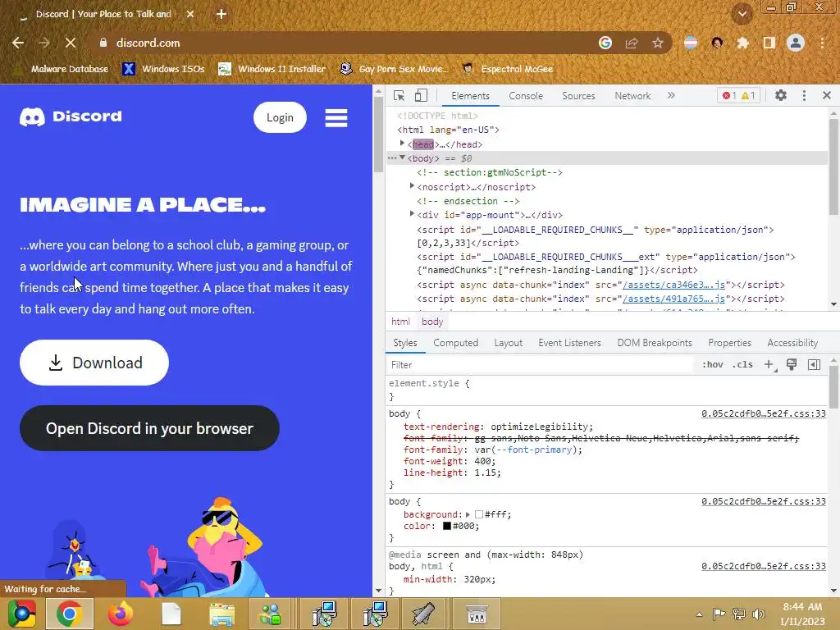Image resolution: width=840 pixels, height=630 pixels.
Task: Open first body rule css source link
Action: [764, 413]
